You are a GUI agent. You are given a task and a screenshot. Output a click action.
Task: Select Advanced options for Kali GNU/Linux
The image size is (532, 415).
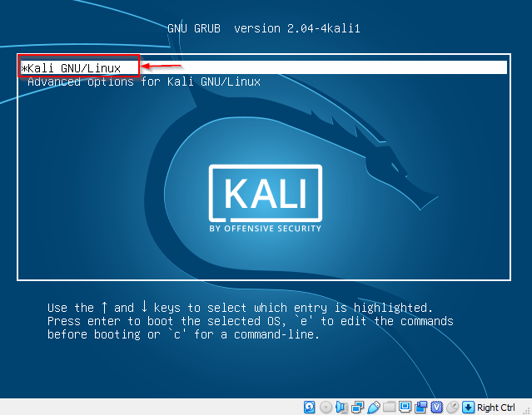144,82
